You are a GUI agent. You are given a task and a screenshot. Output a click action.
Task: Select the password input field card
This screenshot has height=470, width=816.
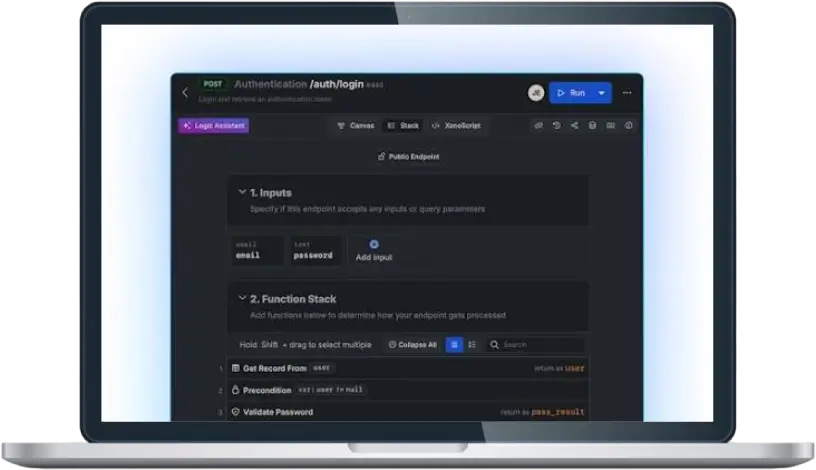(x=315, y=250)
